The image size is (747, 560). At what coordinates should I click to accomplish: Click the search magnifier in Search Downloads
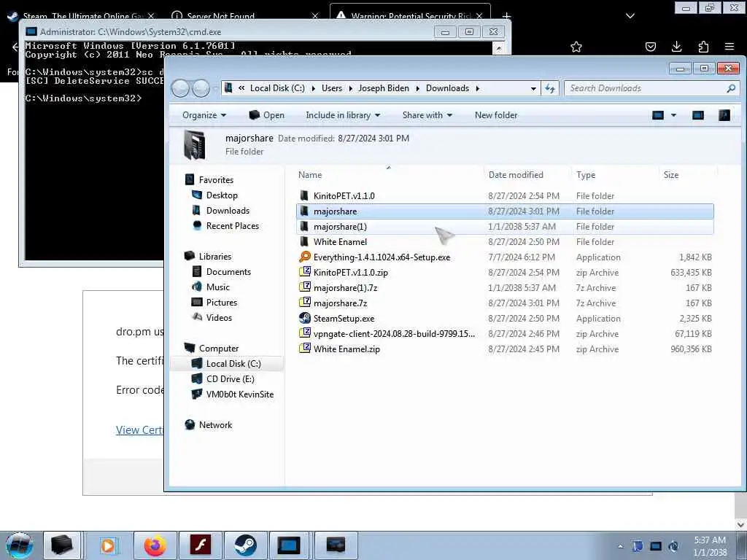coord(731,88)
